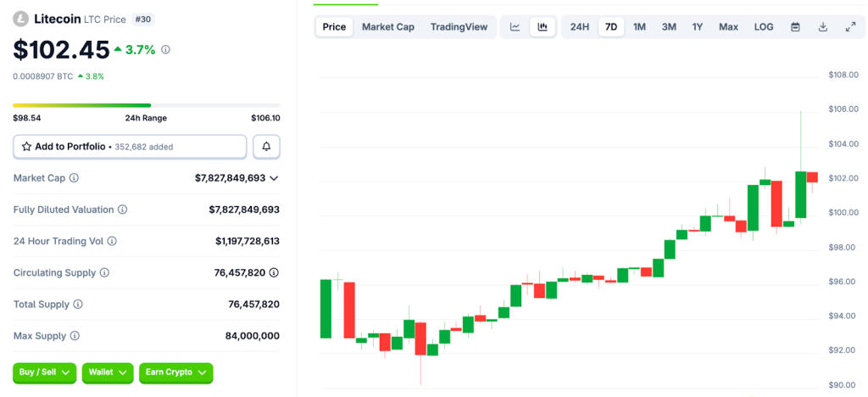Click Add to Portfolio button
This screenshot has height=397, width=868.
coord(130,147)
